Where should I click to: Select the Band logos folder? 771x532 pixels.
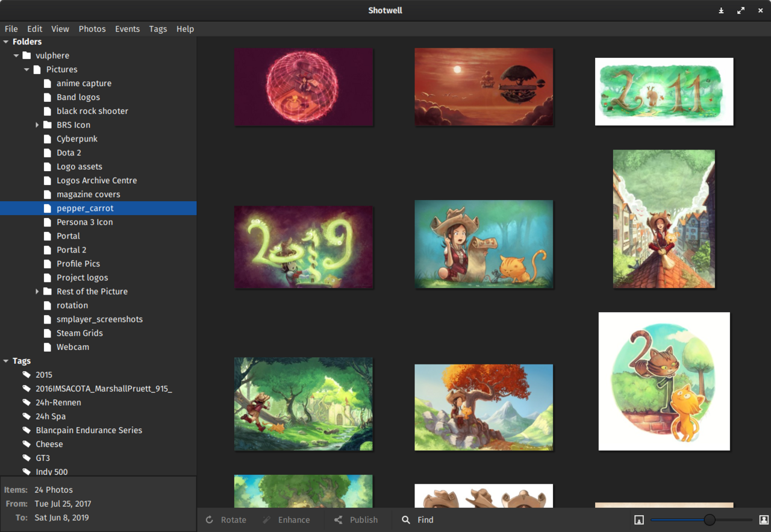(78, 97)
